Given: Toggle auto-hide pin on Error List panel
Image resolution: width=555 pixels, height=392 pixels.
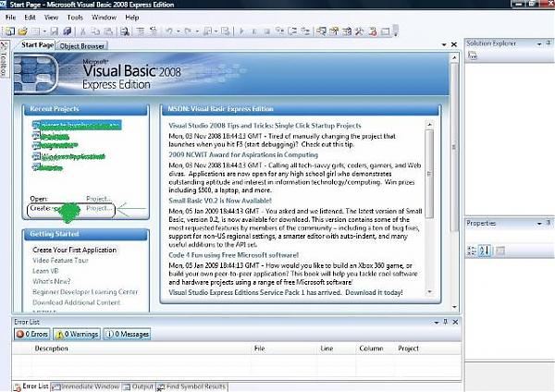Looking at the screenshot, I should pos(446,322).
